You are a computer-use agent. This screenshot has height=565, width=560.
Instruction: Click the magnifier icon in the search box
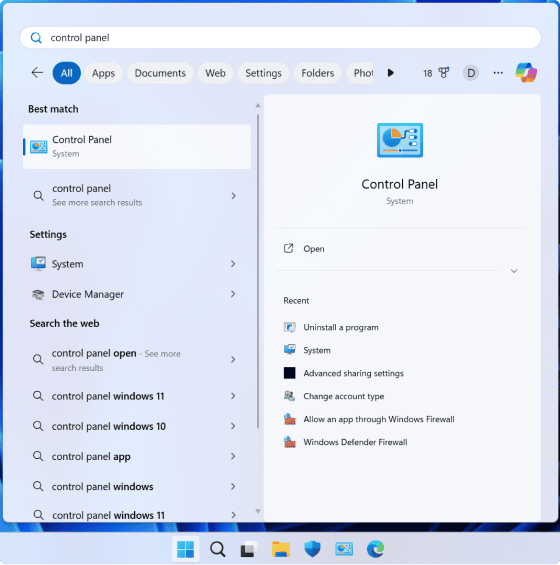point(36,37)
